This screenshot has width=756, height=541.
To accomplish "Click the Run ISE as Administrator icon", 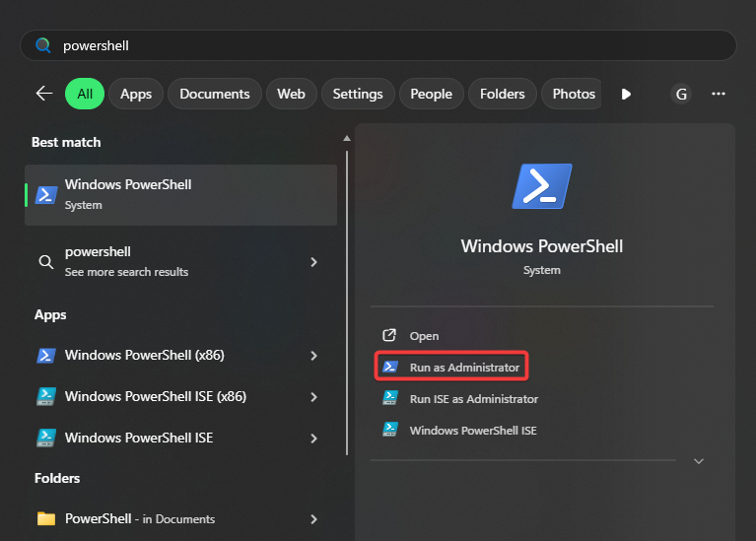I will click(x=389, y=399).
